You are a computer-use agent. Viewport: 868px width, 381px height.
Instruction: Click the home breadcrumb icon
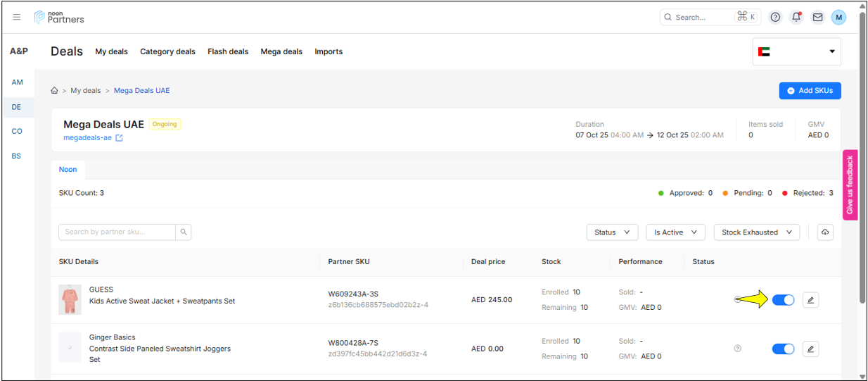pyautogui.click(x=54, y=91)
